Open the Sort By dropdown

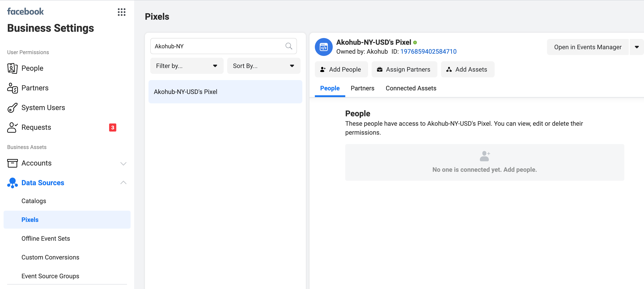(263, 66)
